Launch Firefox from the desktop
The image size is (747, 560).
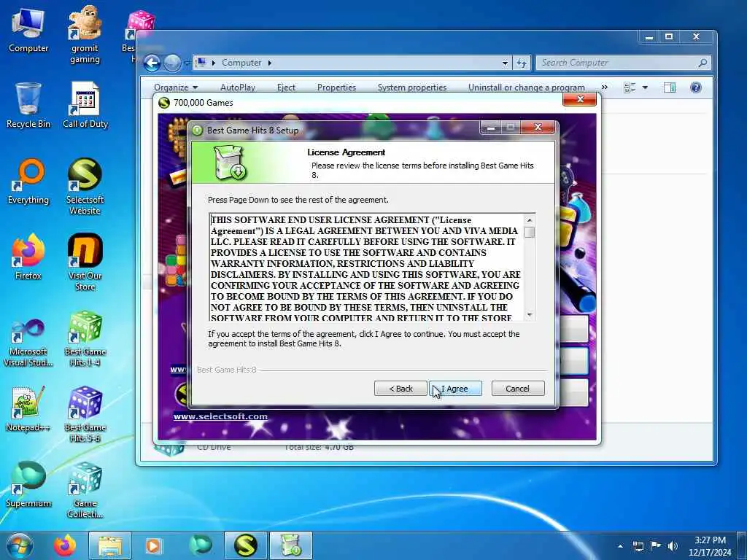pyautogui.click(x=28, y=257)
